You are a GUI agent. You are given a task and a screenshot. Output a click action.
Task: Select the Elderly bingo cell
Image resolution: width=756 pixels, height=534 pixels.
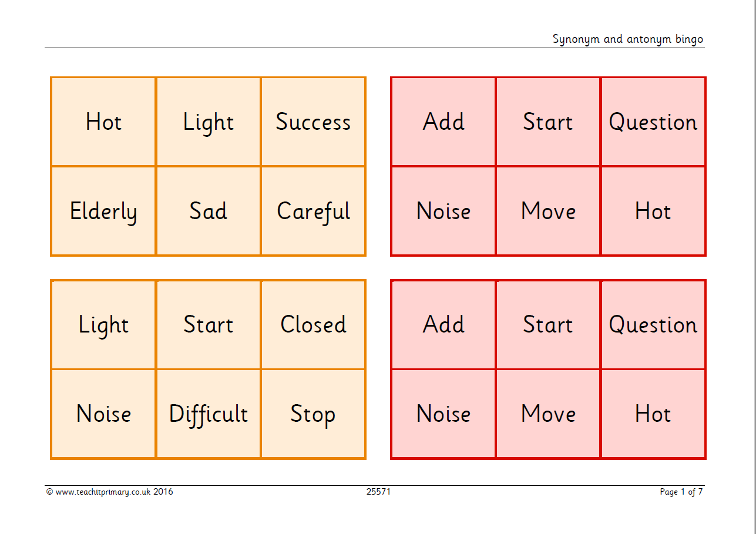pos(103,211)
